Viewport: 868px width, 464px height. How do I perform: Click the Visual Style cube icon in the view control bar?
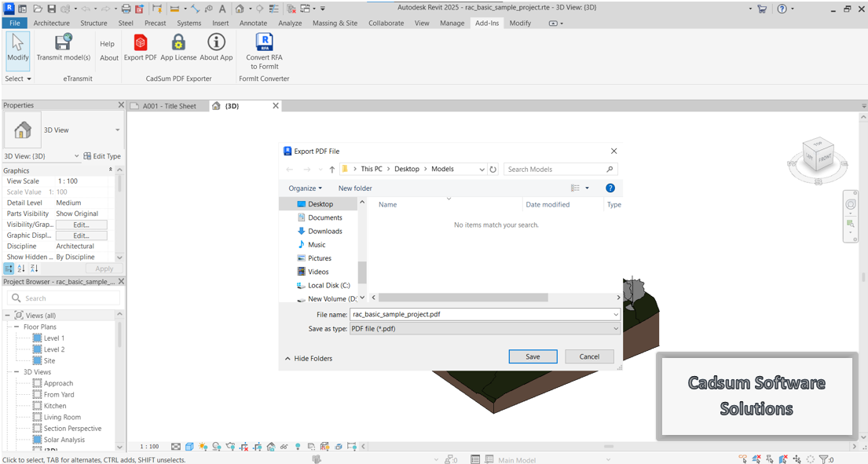click(189, 446)
